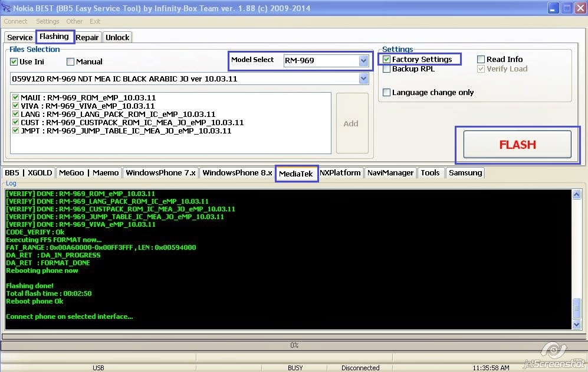Click the log scrollbar thumb
The height and width of the screenshot is (372, 588).
[576, 308]
